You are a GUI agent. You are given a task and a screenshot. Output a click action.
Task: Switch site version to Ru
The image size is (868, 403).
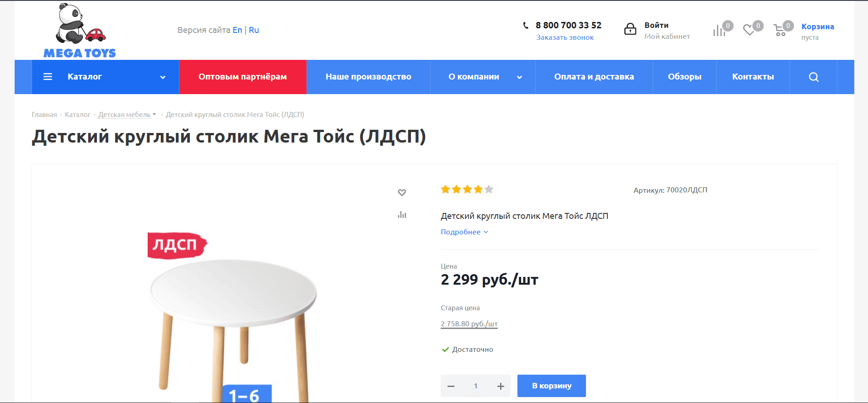[x=254, y=30]
